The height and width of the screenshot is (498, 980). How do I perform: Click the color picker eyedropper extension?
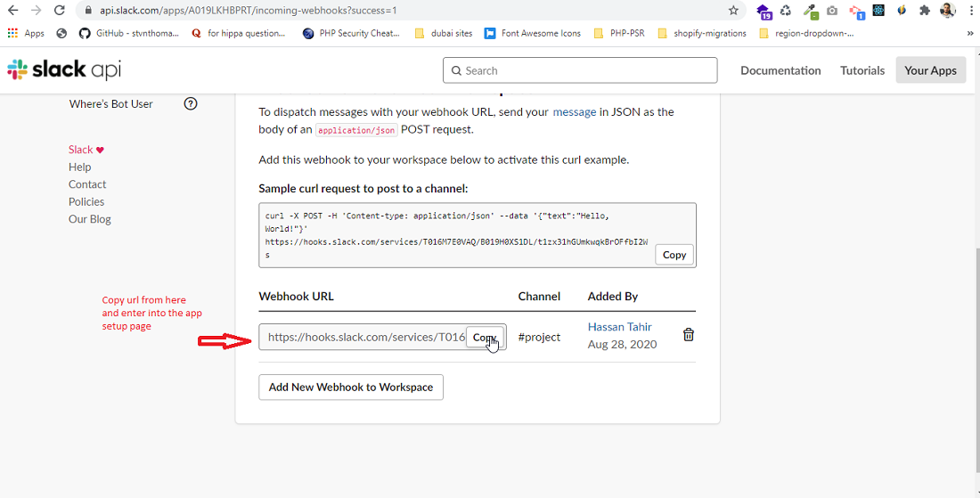pos(811,11)
